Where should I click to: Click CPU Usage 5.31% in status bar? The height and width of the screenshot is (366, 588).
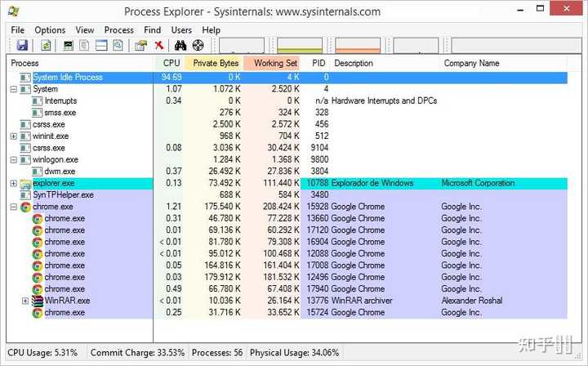click(x=42, y=353)
